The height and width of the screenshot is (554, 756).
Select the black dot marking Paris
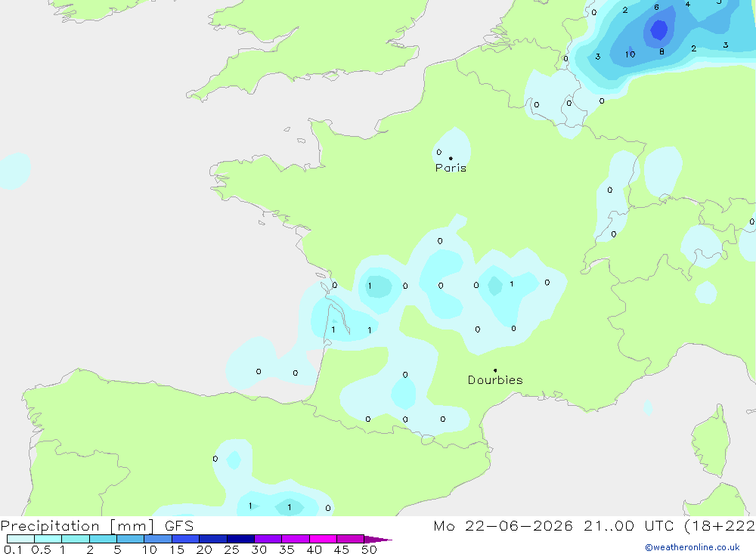(x=451, y=158)
